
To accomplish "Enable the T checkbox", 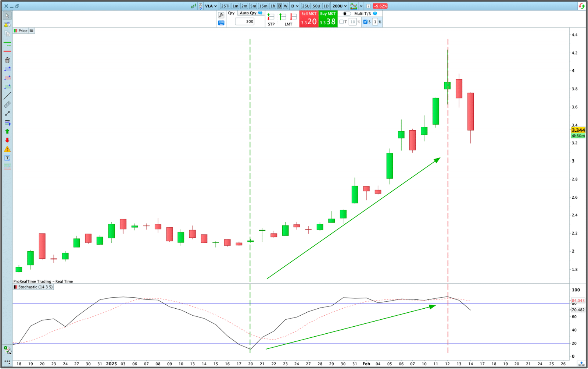I will (341, 22).
